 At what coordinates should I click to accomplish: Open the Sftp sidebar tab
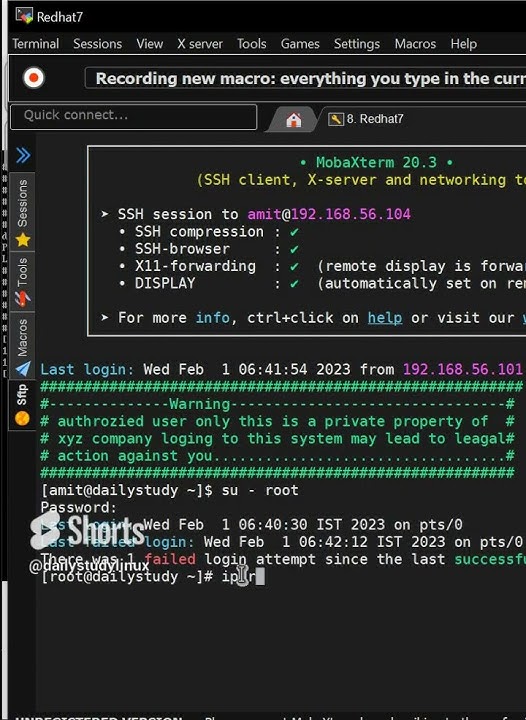[22, 405]
